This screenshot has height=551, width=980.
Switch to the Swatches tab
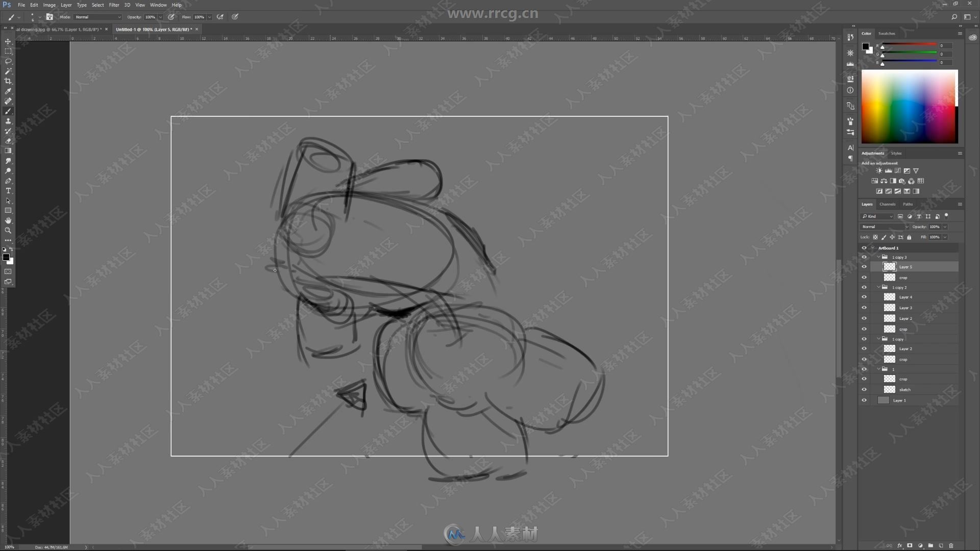[x=887, y=34]
